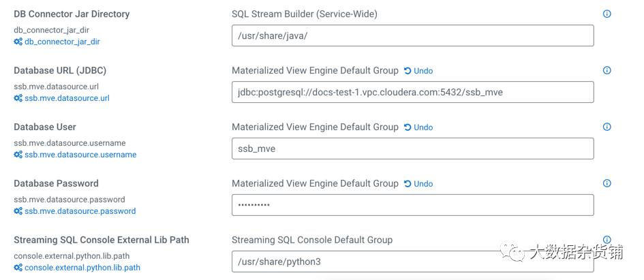Screen dimensions: 644x280
Task: Click info icon for Database Password
Action: [x=607, y=183]
